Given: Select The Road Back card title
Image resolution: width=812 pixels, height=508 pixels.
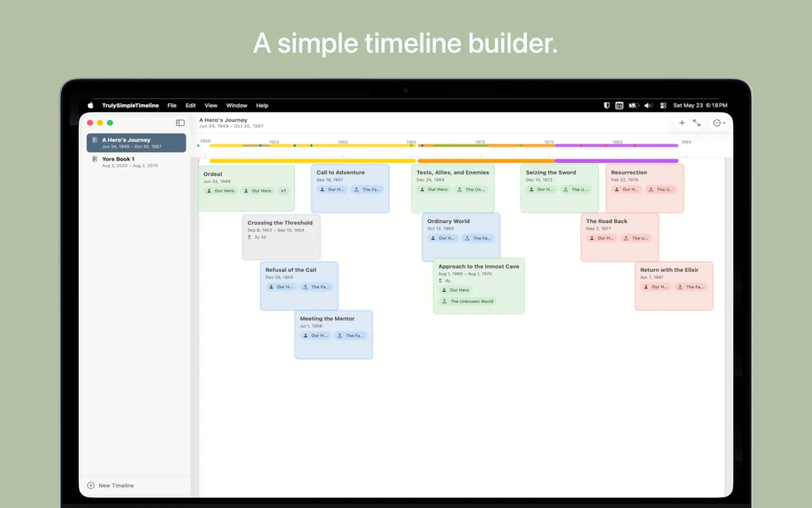Looking at the screenshot, I should 607,221.
